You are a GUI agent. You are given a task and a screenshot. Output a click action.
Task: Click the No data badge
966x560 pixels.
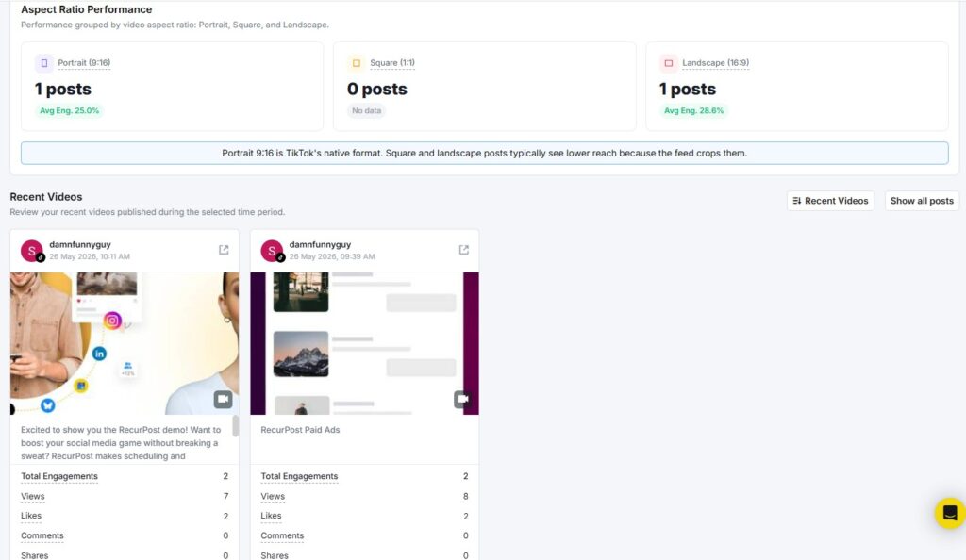(367, 110)
